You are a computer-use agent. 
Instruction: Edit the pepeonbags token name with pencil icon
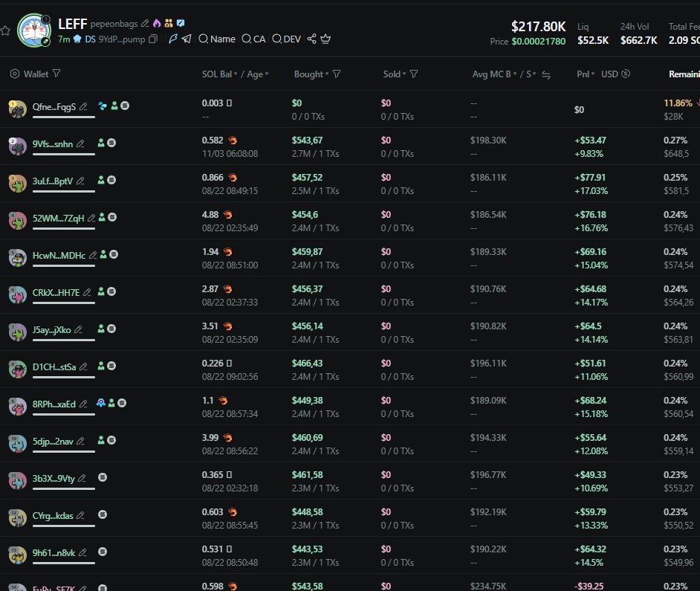(x=145, y=23)
